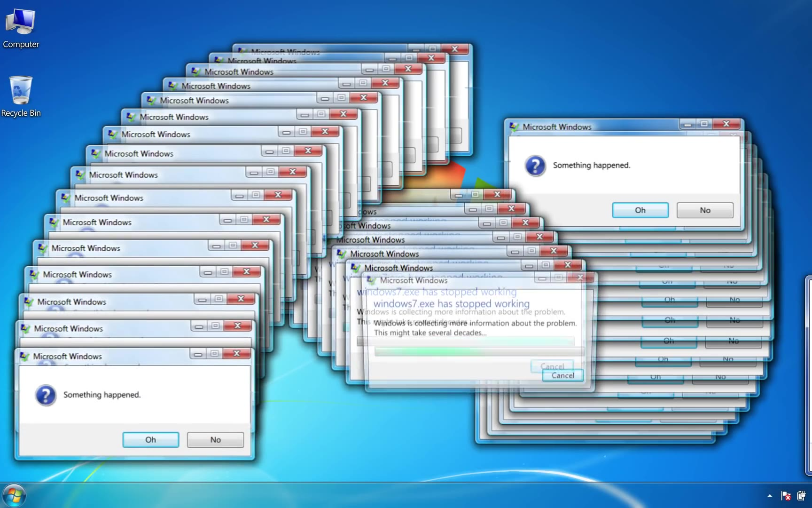Click 'Microsoft Windows' title of lower-left front dialog

coord(68,357)
